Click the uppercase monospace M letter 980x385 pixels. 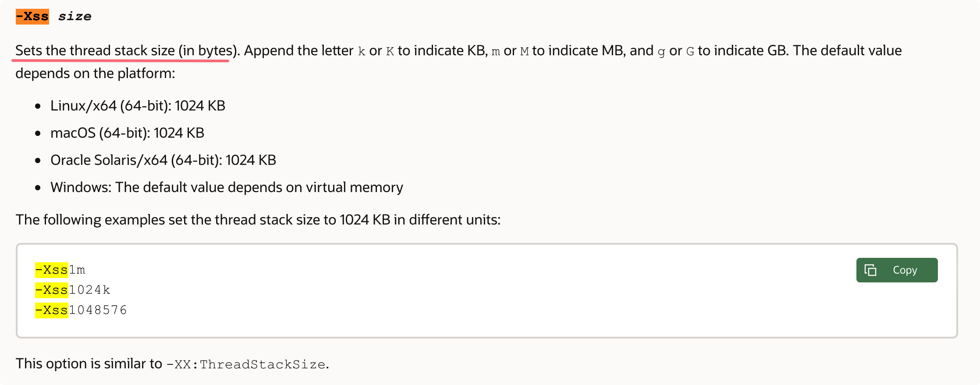pos(524,52)
